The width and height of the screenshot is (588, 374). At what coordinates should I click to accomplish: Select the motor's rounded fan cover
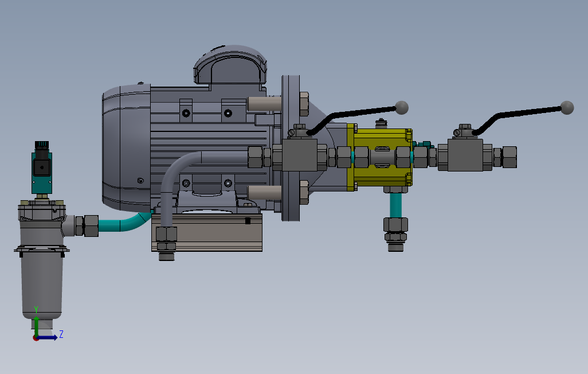127,149
